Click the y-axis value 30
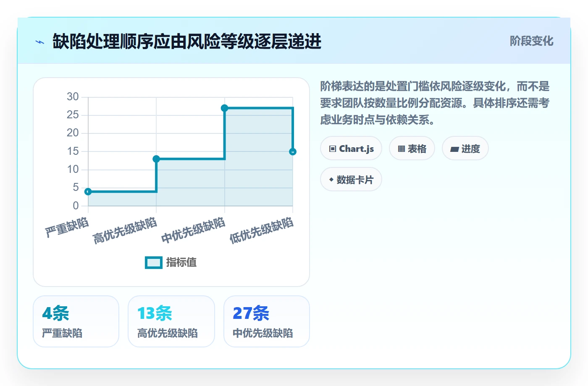Screen dimensions: 588x386 pos(73,97)
